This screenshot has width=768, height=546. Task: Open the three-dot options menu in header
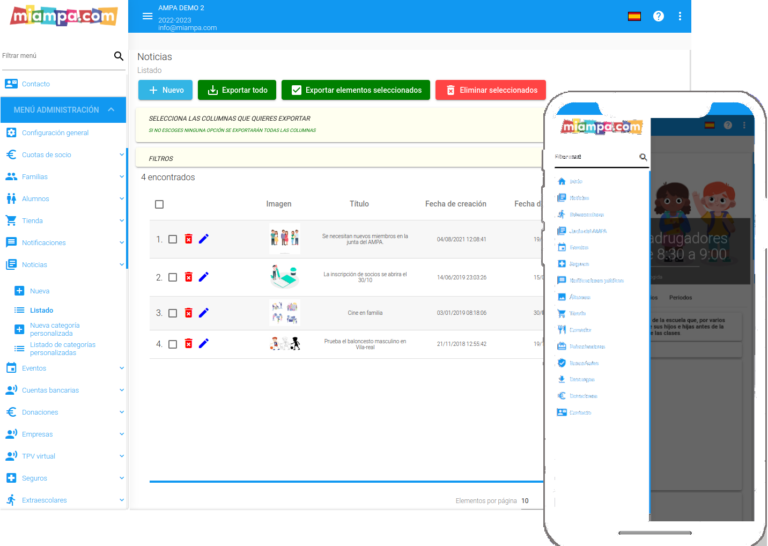tap(680, 16)
